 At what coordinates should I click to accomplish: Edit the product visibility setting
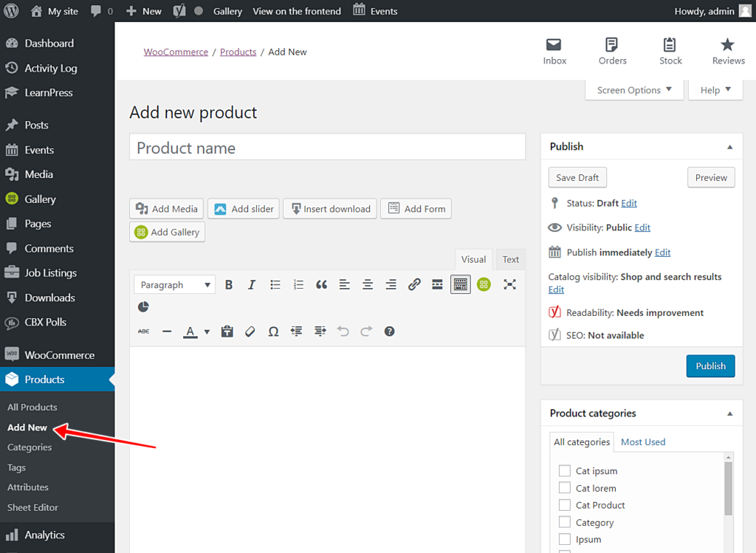642,227
